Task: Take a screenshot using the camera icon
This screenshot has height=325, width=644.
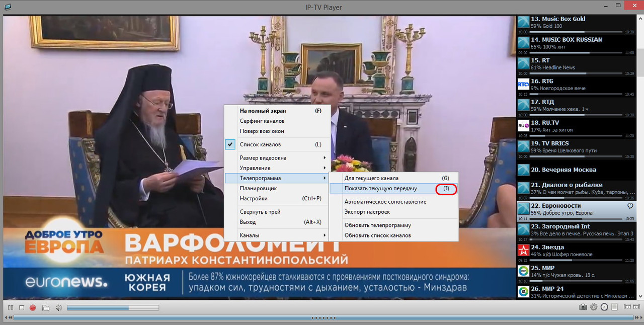Action: [583, 307]
